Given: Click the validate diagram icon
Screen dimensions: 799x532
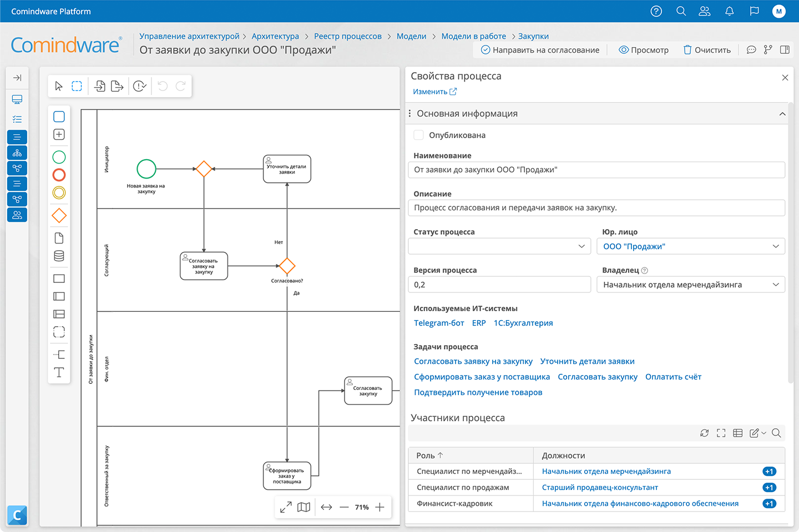Looking at the screenshot, I should [x=140, y=86].
